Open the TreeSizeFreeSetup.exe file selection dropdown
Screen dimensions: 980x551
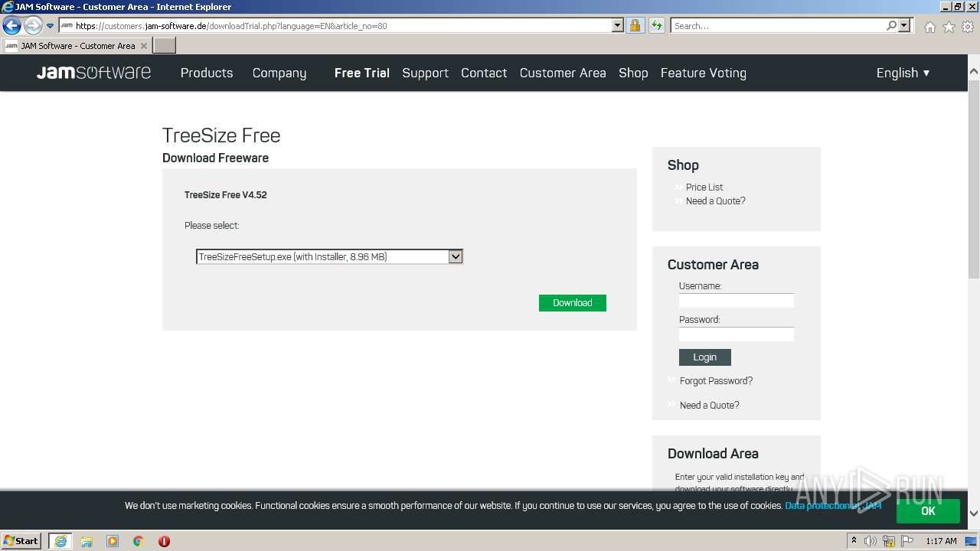(x=329, y=256)
